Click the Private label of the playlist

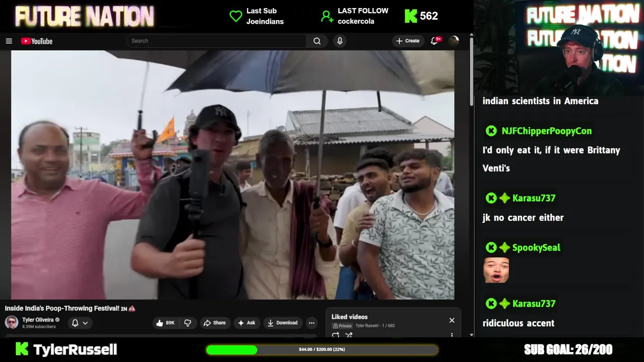(342, 326)
